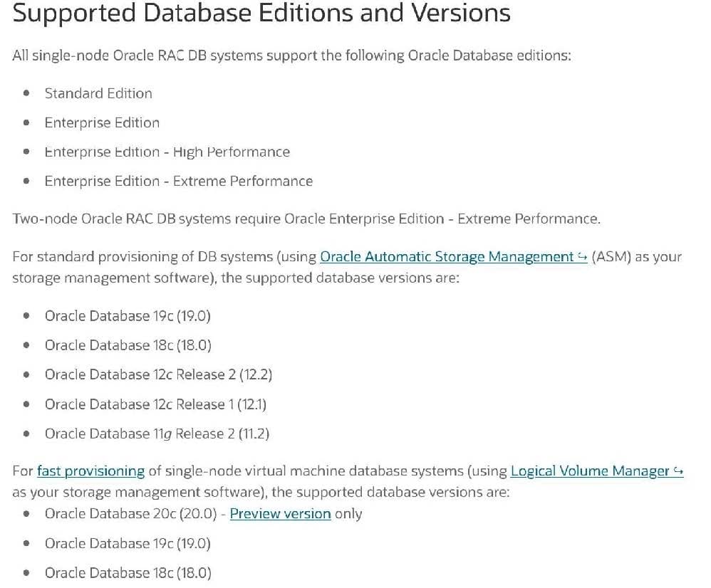Click the external-link icon after Oracle Automatic Storage Management
This screenshot has width=711, height=588.
[581, 257]
